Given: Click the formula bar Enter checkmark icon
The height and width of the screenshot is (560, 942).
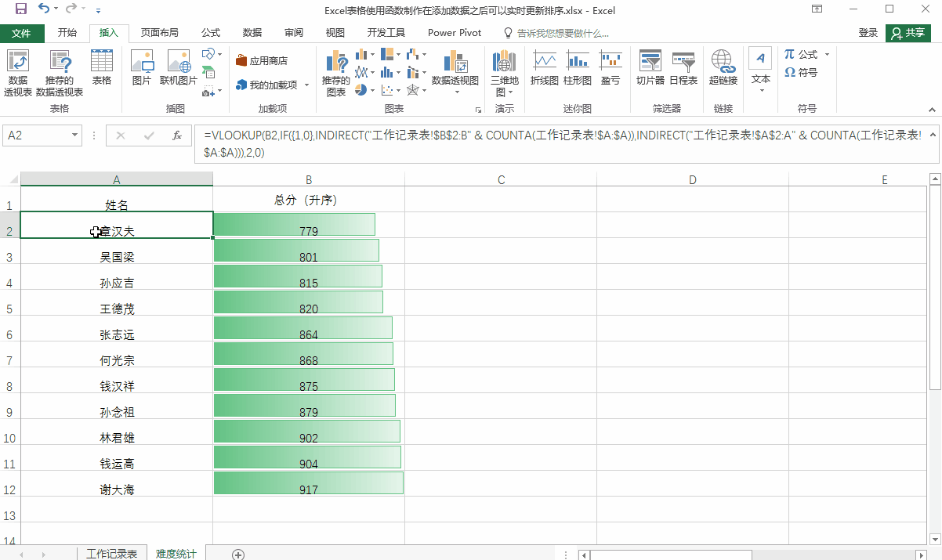Looking at the screenshot, I should pyautogui.click(x=149, y=135).
